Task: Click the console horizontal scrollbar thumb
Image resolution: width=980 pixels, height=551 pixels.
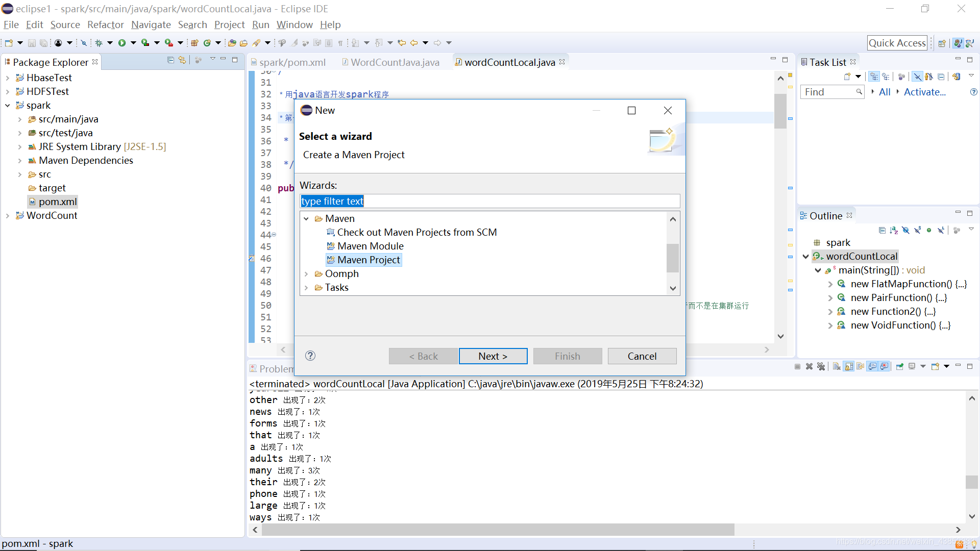Action: [498, 530]
